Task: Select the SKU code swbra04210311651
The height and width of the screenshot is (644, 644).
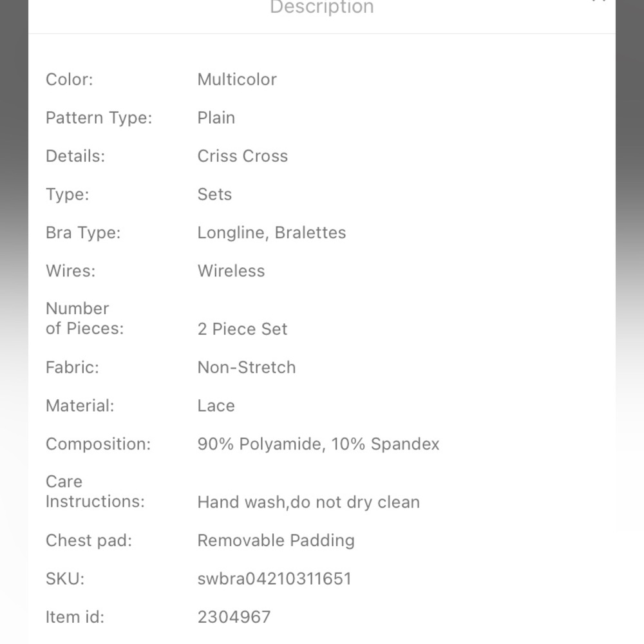Action: click(x=274, y=579)
